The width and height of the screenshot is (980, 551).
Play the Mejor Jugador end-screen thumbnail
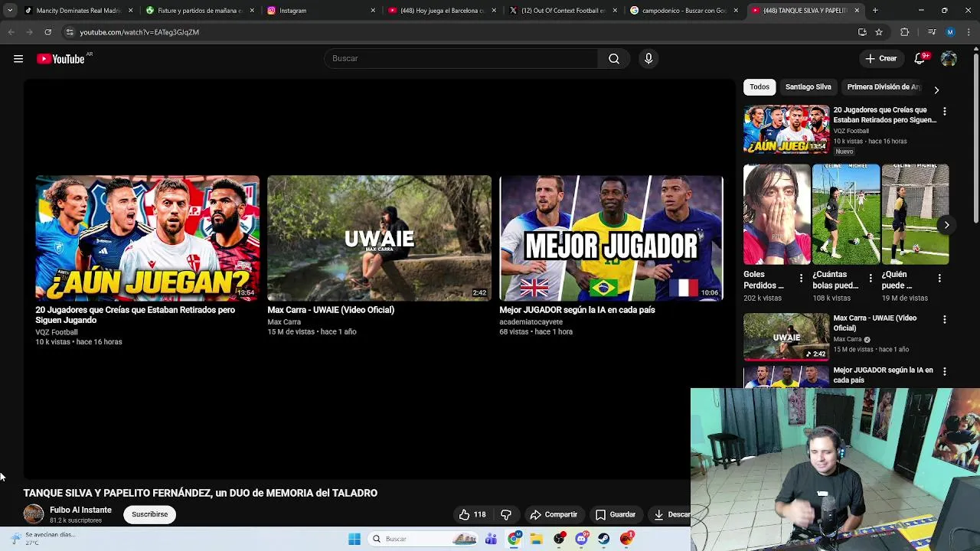coord(611,238)
